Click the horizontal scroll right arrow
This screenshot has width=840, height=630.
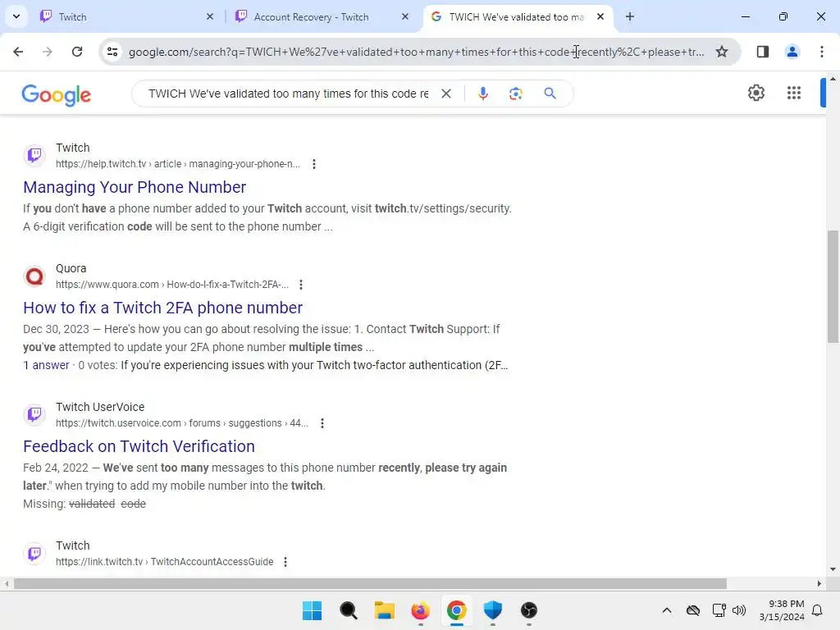[819, 583]
